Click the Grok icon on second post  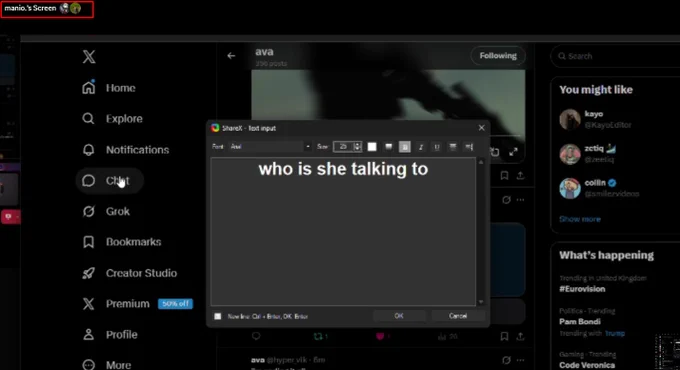coord(506,200)
